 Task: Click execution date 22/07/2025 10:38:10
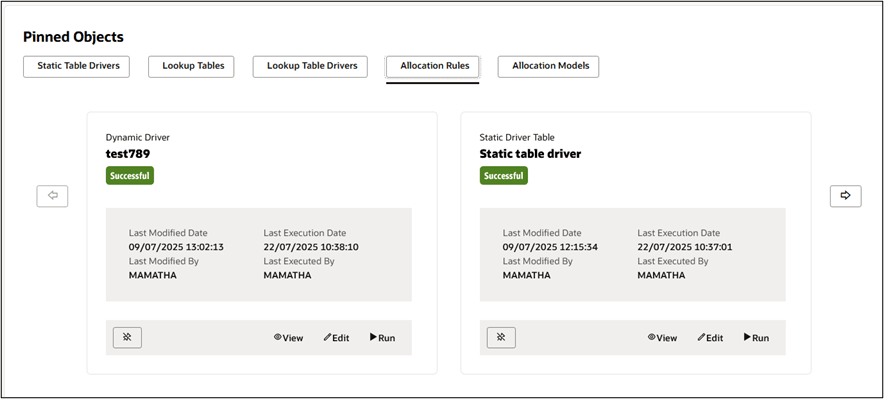click(x=311, y=247)
